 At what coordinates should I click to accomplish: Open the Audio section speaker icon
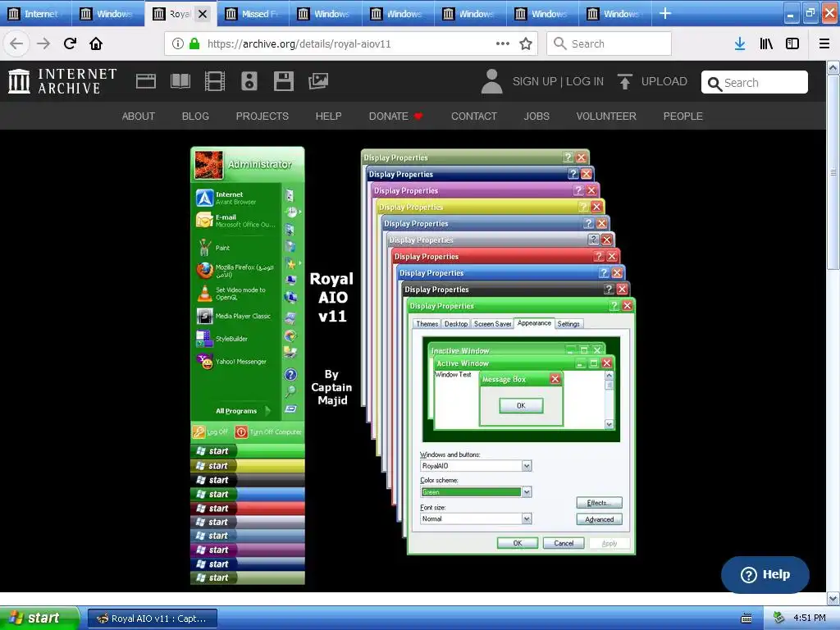point(249,81)
